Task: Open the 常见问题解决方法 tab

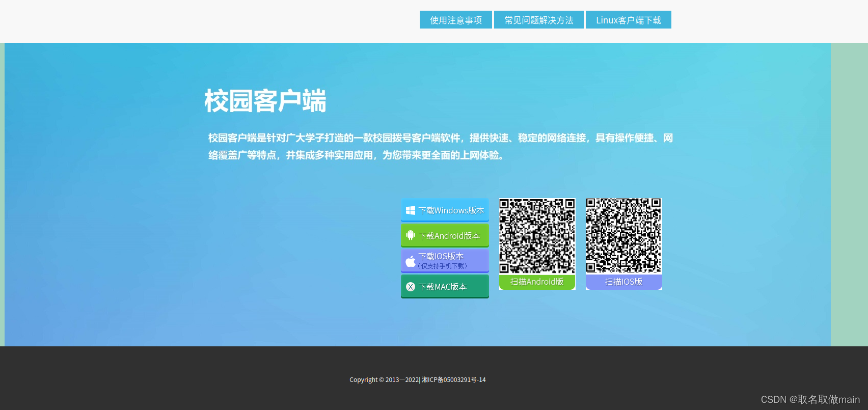Action: click(x=539, y=20)
